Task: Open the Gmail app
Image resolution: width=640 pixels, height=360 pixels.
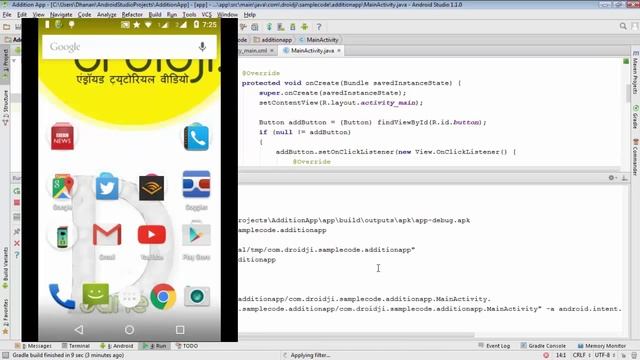Action: [107, 234]
